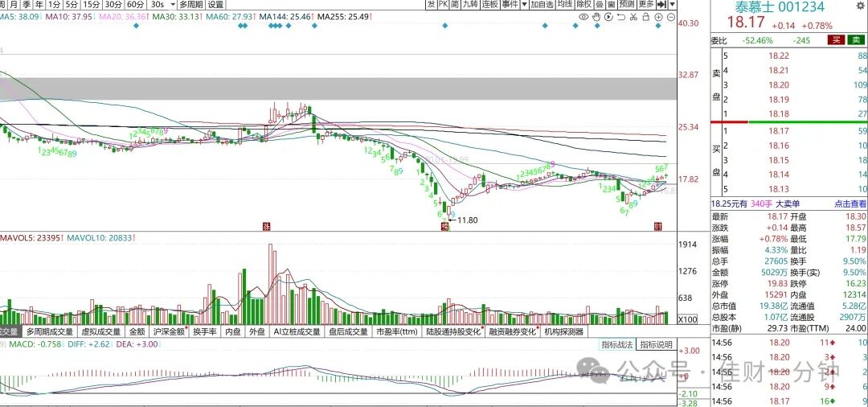Open the 设置 settings button
868x407 pixels.
[216, 5]
